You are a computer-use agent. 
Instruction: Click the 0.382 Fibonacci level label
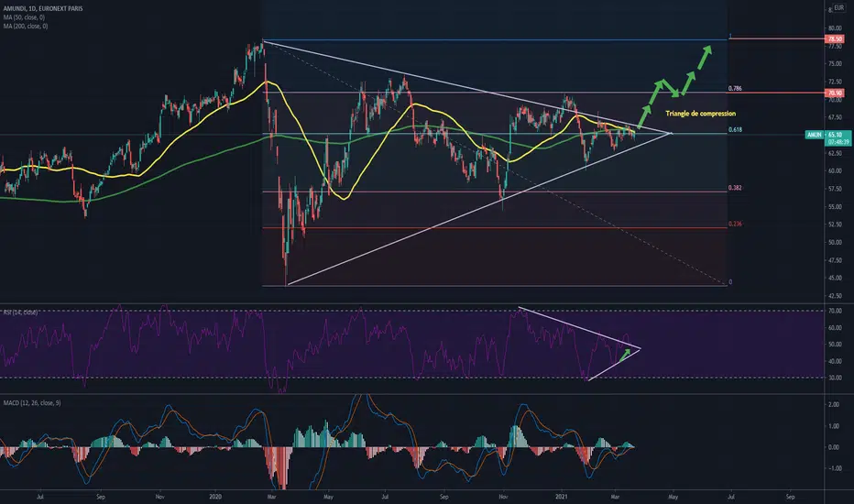735,188
